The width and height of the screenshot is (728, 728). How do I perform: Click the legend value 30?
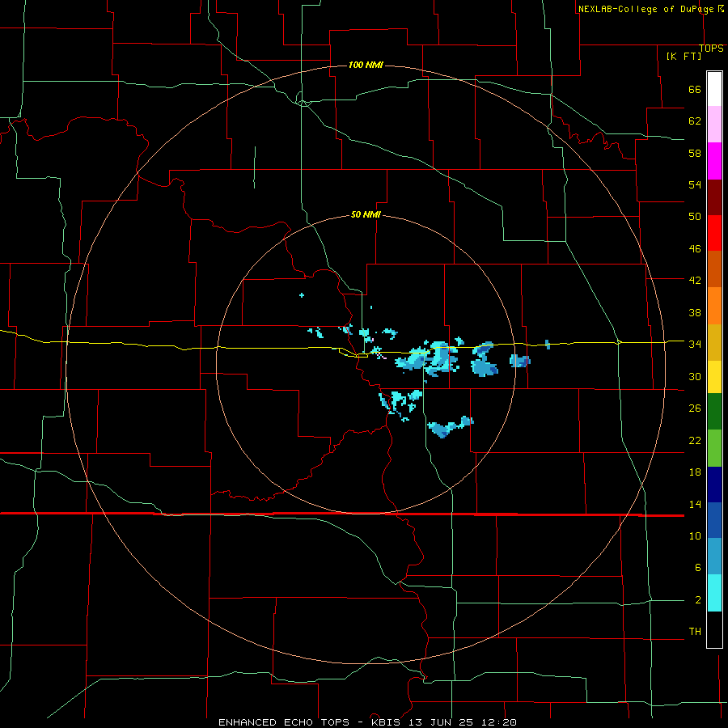(x=695, y=376)
